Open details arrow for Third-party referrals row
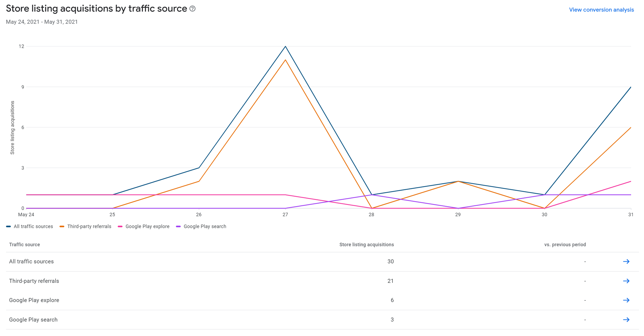 626,281
